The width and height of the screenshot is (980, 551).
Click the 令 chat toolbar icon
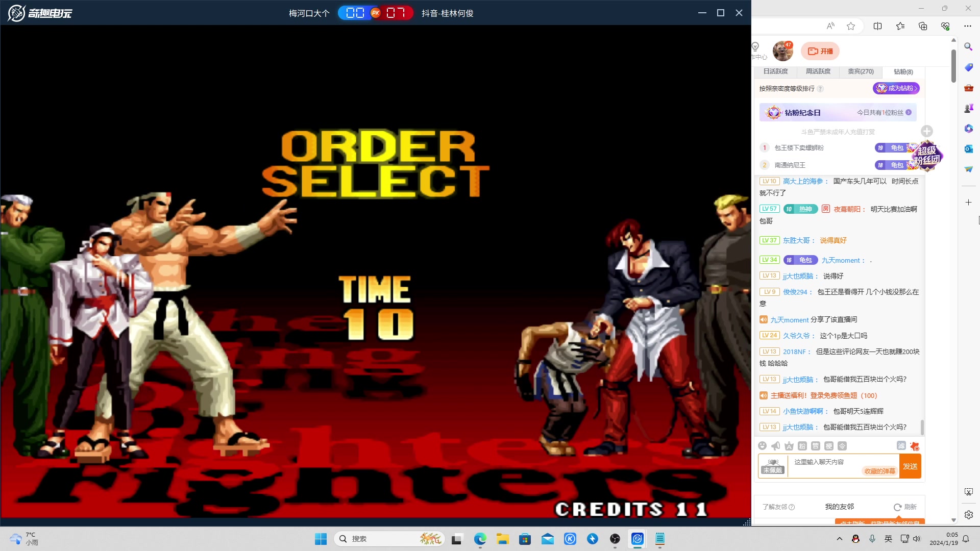click(x=842, y=446)
